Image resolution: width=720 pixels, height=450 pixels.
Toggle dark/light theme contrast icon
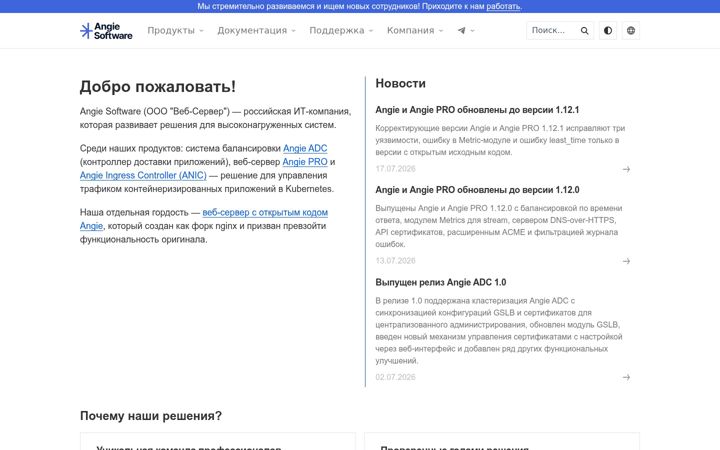[x=608, y=31]
